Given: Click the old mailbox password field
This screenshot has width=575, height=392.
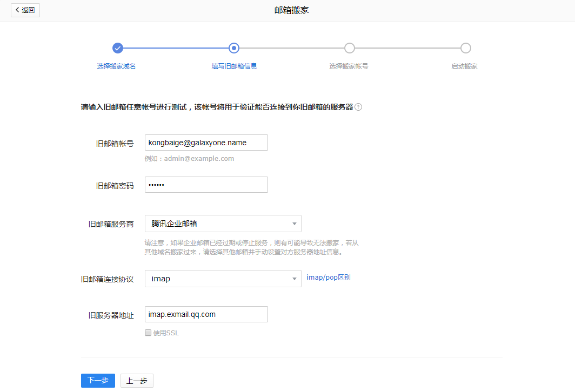Looking at the screenshot, I should click(x=206, y=185).
